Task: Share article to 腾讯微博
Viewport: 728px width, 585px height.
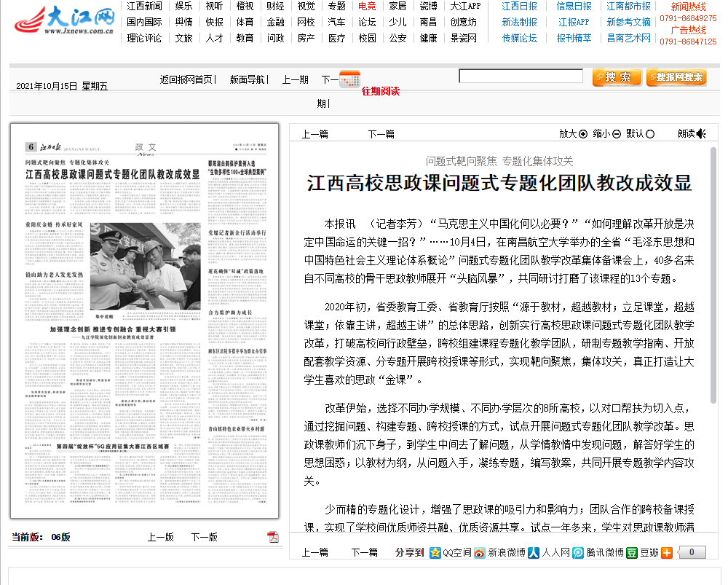Action: click(577, 553)
